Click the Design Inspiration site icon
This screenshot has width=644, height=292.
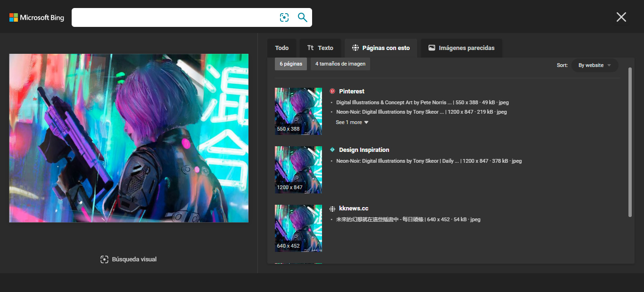click(x=332, y=150)
